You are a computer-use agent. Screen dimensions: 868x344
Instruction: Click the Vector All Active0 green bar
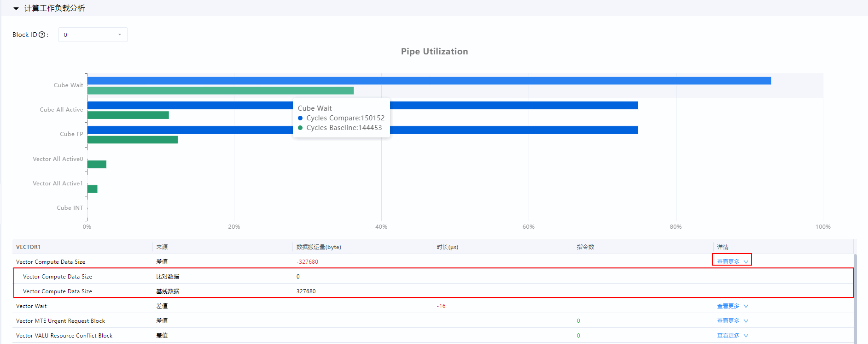pos(97,164)
